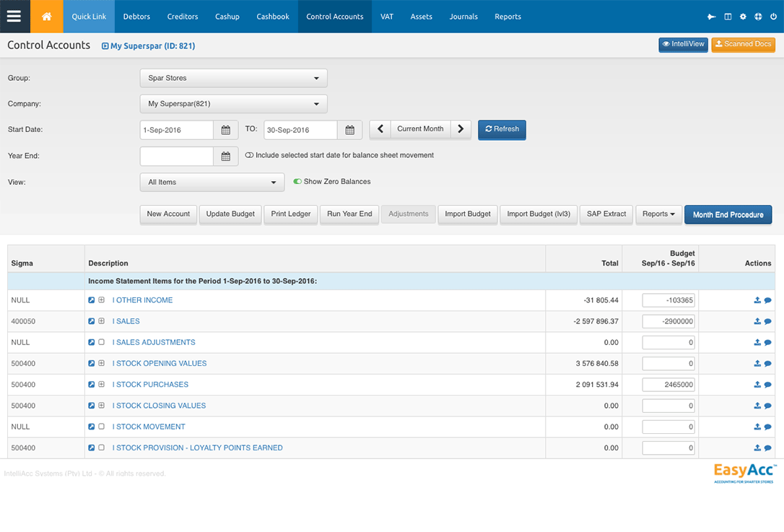Open the Quick Link menu
784x532 pixels.
(89, 17)
